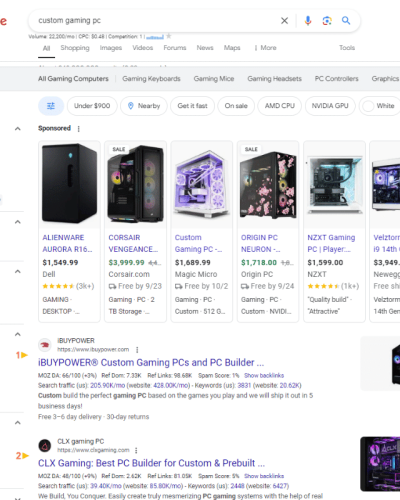Image resolution: width=400 pixels, height=500 pixels.
Task: Open the Alienware Aurora product image
Action: [x=69, y=184]
